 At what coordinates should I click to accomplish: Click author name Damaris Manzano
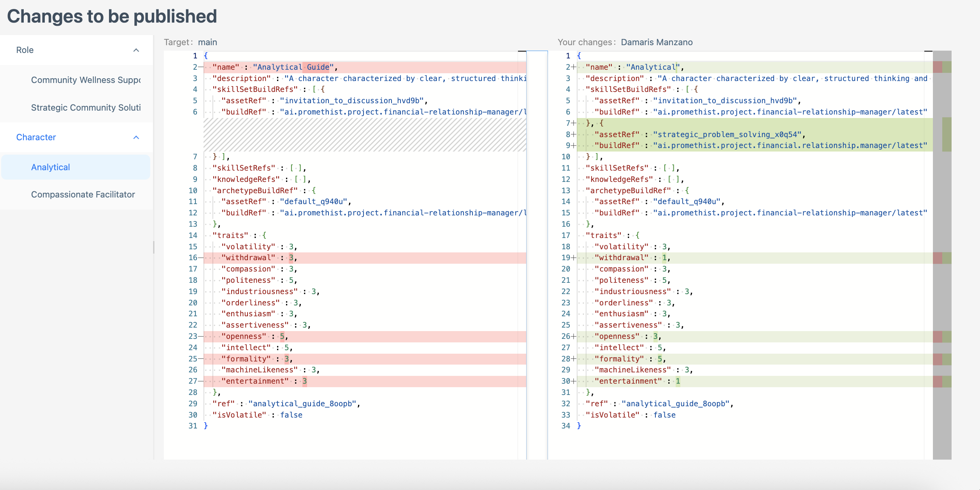pos(657,42)
